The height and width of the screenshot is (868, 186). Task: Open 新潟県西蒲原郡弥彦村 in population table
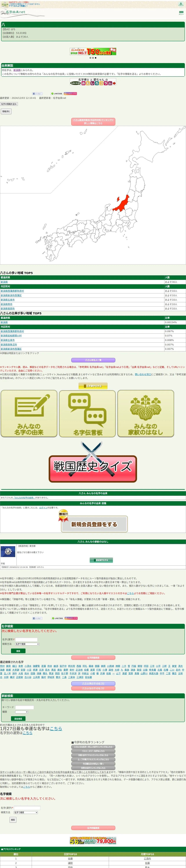click(12, 291)
